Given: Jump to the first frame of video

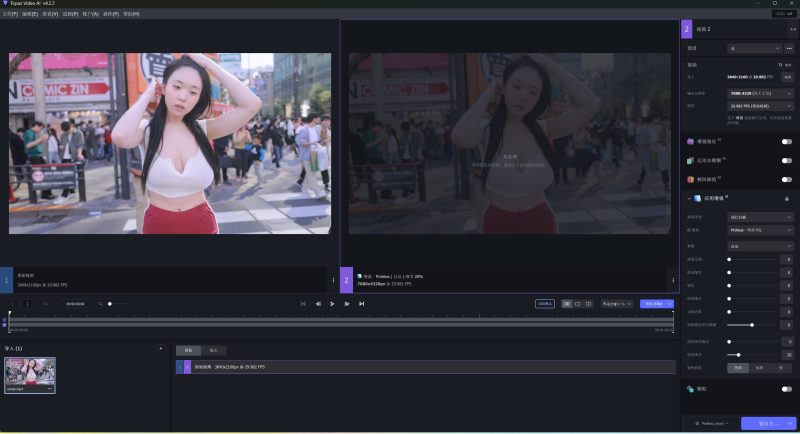Looking at the screenshot, I should pyautogui.click(x=302, y=303).
